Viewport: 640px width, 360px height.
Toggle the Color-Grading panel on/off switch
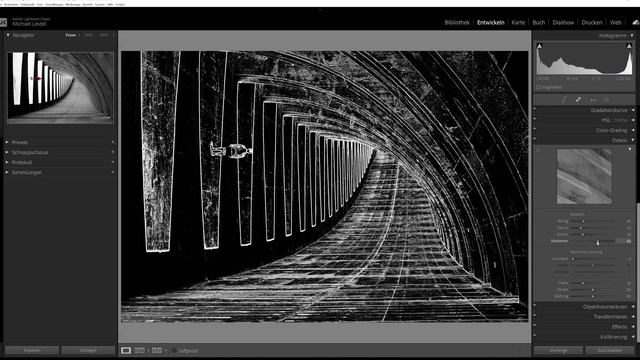click(535, 129)
